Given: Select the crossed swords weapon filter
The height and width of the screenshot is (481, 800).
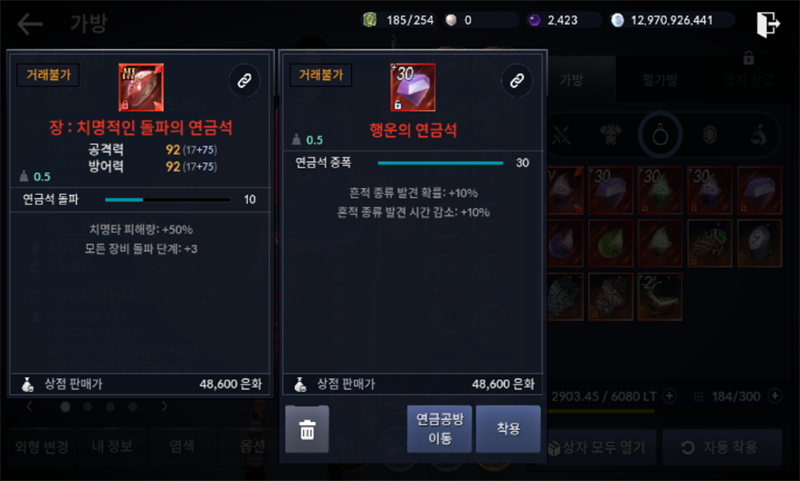Looking at the screenshot, I should (x=561, y=136).
